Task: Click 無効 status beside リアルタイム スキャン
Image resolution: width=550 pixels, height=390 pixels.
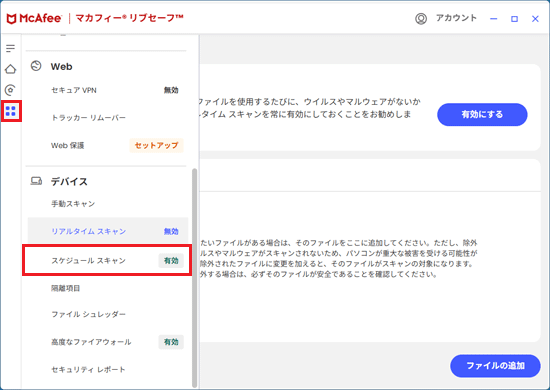Action: click(171, 231)
